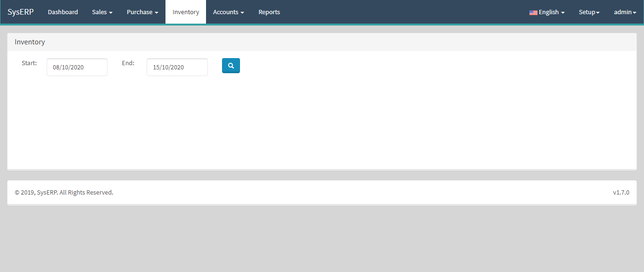This screenshot has height=272, width=644.
Task: Expand the Accounts dropdown menu
Action: [229, 12]
